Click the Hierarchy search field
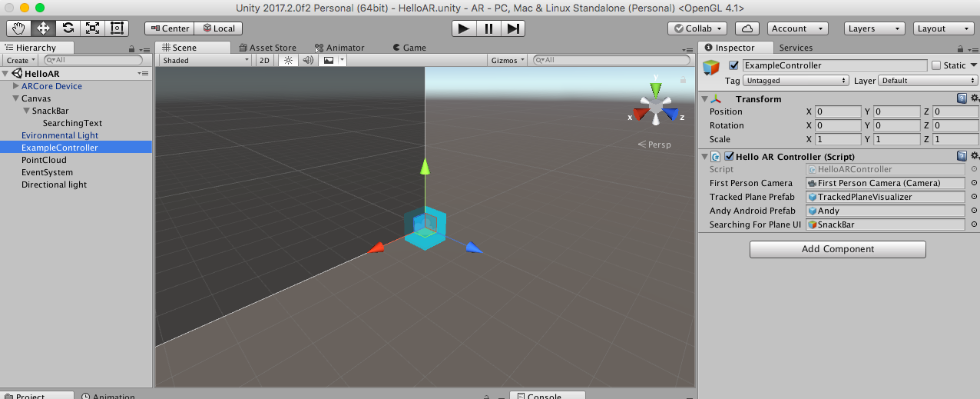Viewport: 980px width, 399px height. pos(92,60)
